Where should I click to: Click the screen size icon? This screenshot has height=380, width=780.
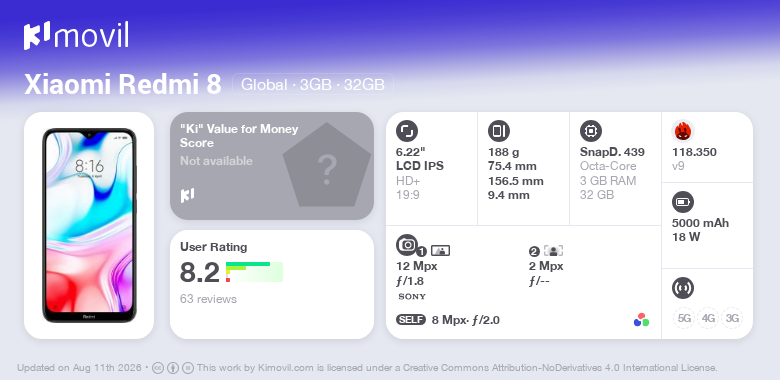pyautogui.click(x=407, y=131)
